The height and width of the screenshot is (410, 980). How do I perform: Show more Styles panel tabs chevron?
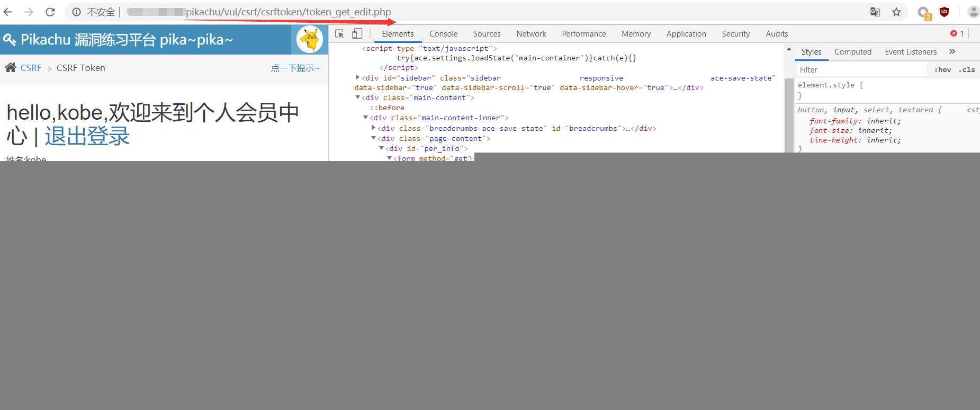tap(952, 51)
